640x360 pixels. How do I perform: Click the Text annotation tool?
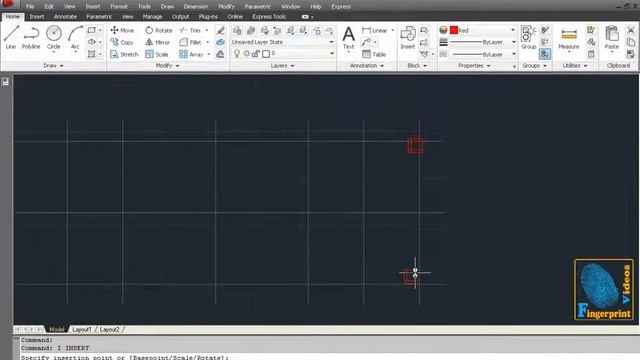(x=348, y=38)
